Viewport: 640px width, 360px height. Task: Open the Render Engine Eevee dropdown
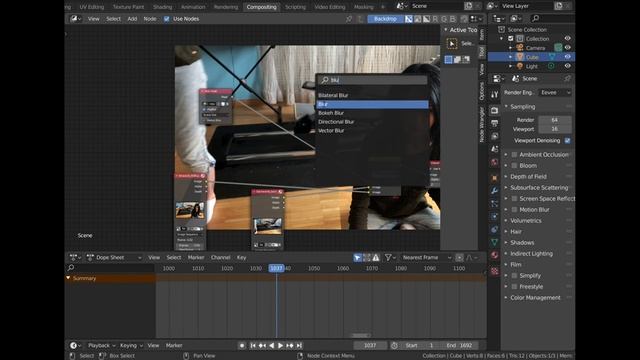point(555,93)
